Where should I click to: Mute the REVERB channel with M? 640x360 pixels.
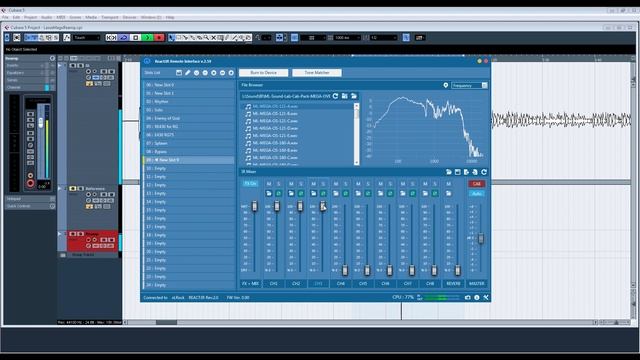point(449,184)
